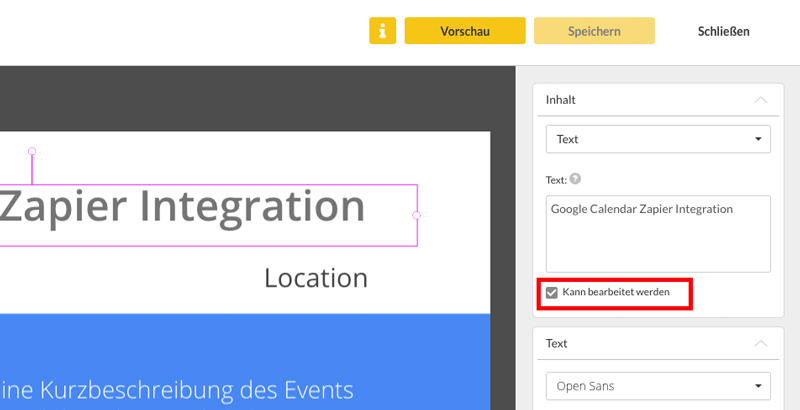Click the right resize handle of the selected text box
800x410 pixels.
(416, 215)
